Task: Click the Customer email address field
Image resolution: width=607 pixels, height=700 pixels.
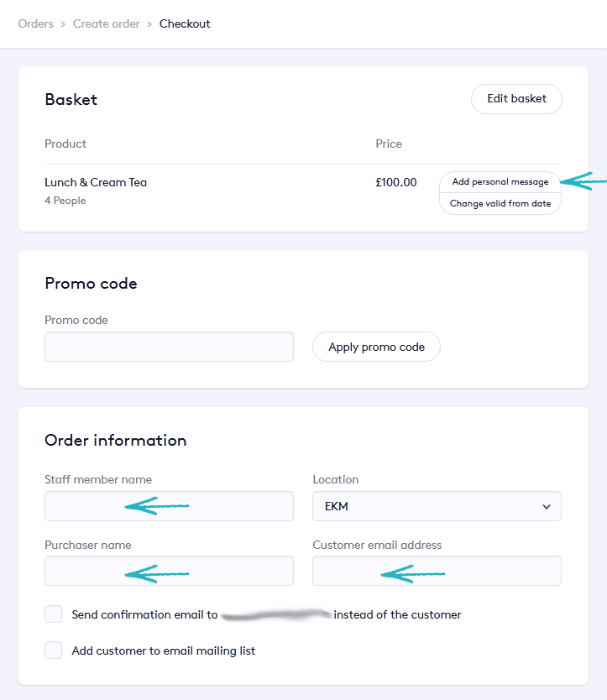Action: [x=437, y=571]
